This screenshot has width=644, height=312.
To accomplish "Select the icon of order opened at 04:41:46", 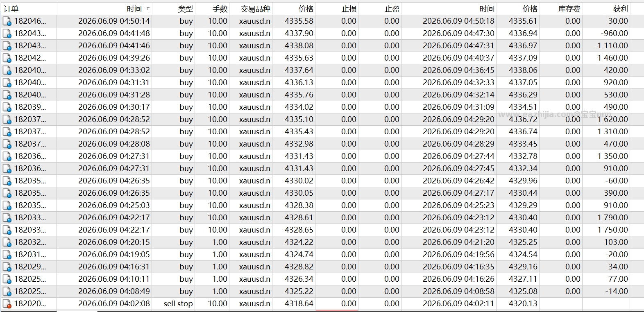I will coord(7,46).
